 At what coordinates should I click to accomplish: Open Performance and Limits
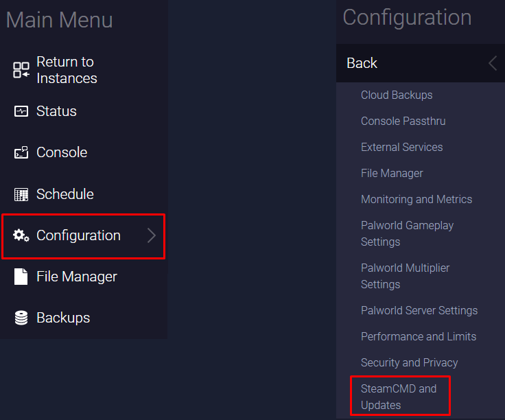click(x=419, y=336)
